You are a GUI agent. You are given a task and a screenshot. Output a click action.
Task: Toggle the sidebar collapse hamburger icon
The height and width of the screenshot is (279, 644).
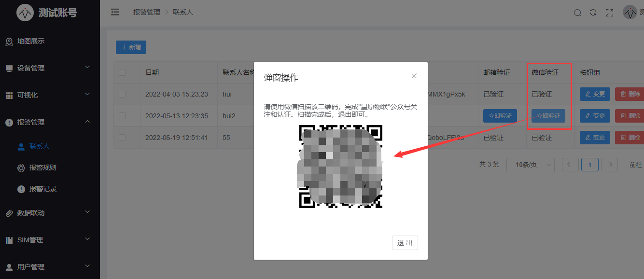click(x=115, y=12)
